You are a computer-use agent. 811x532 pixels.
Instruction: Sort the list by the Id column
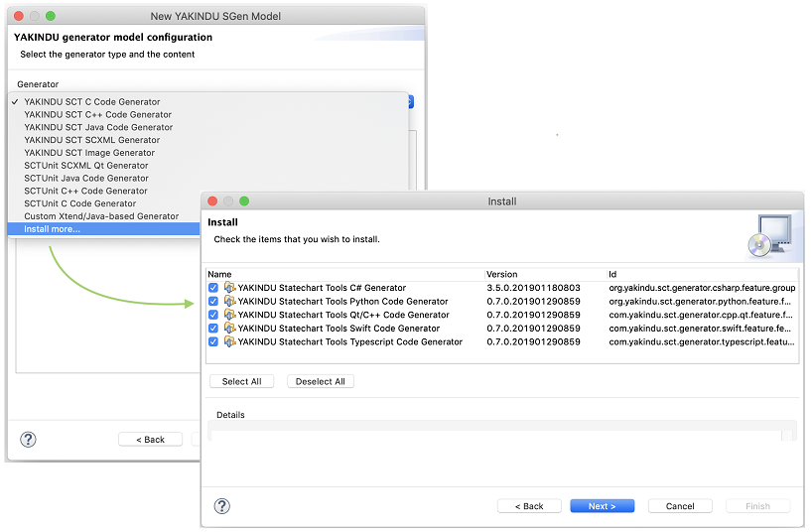[703, 275]
